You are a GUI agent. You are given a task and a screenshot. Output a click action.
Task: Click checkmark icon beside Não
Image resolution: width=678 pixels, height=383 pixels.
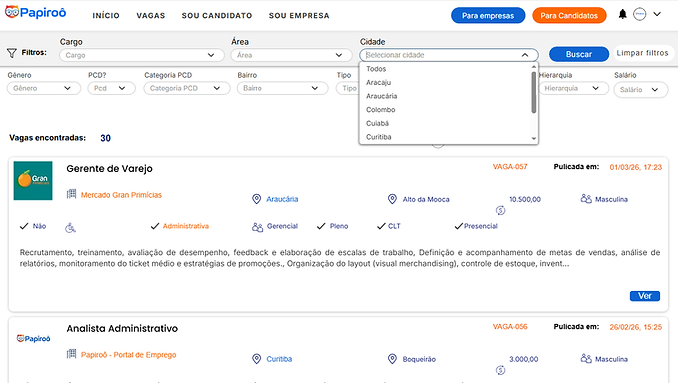pos(24,226)
